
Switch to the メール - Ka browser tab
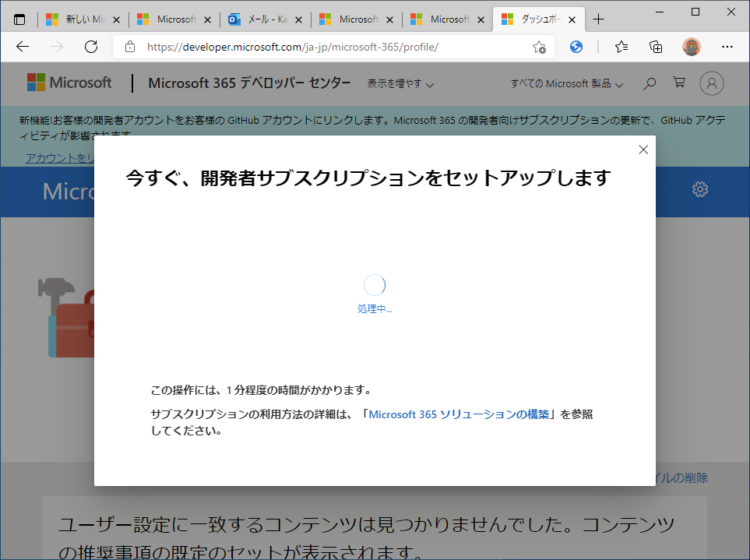tap(265, 19)
